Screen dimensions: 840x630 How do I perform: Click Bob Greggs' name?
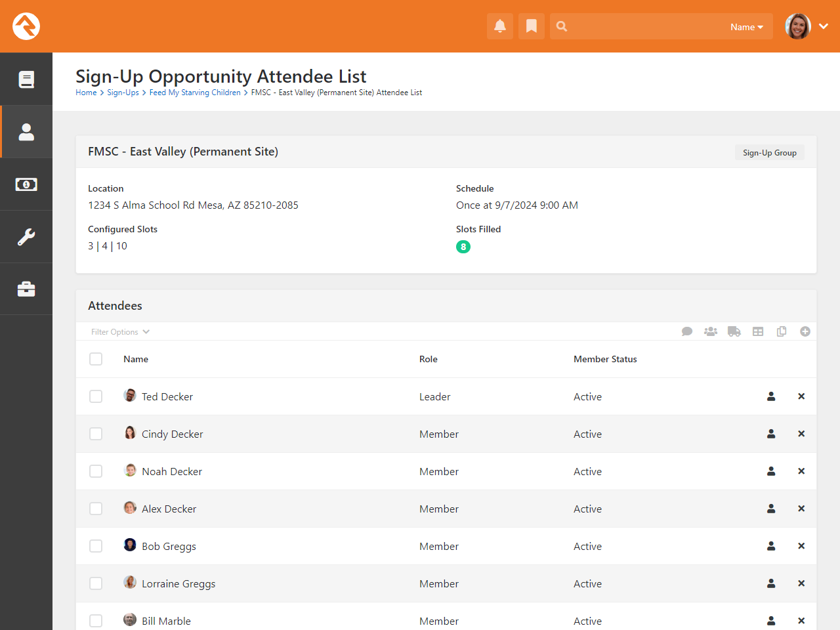(169, 546)
